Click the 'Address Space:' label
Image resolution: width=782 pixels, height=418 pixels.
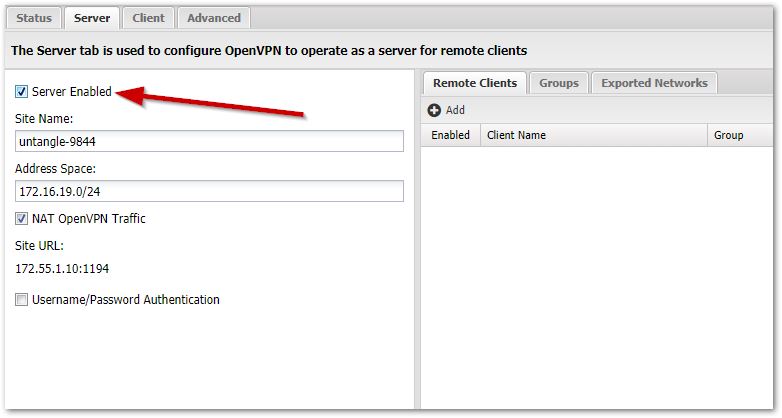pos(55,169)
